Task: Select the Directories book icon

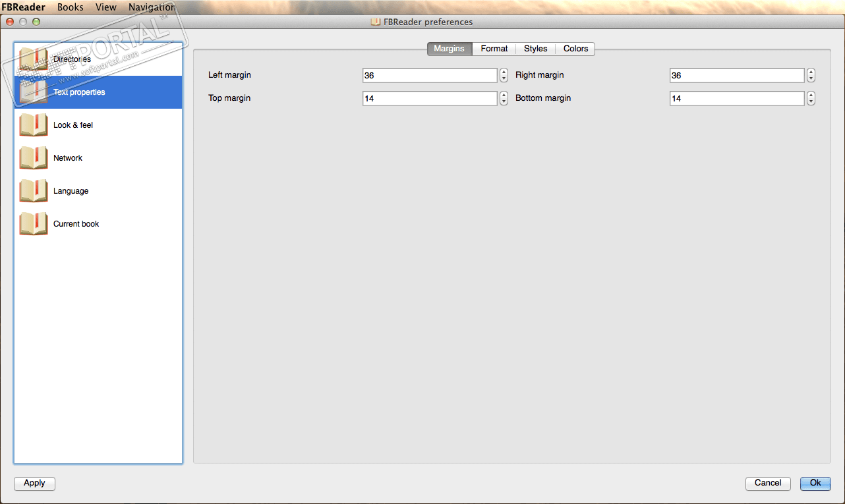Action: 34,59
